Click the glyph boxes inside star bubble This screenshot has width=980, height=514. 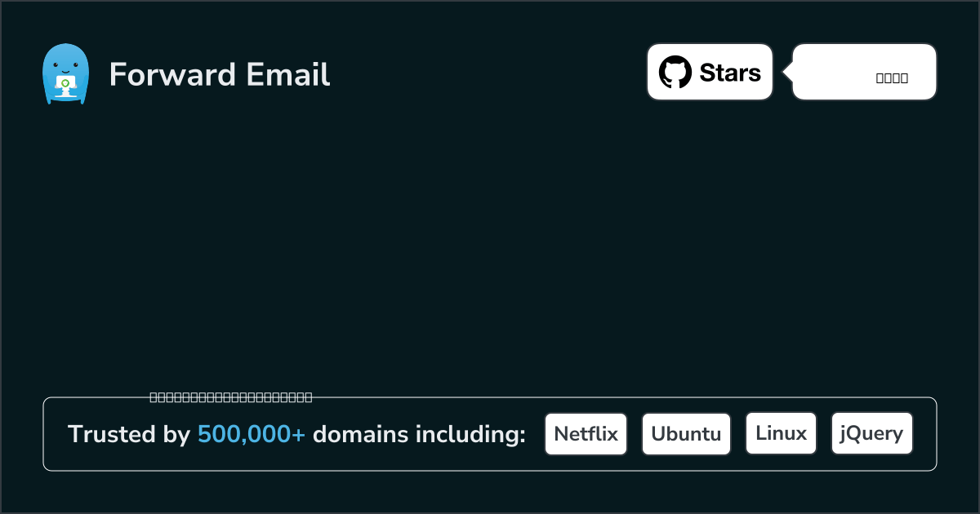892,78
